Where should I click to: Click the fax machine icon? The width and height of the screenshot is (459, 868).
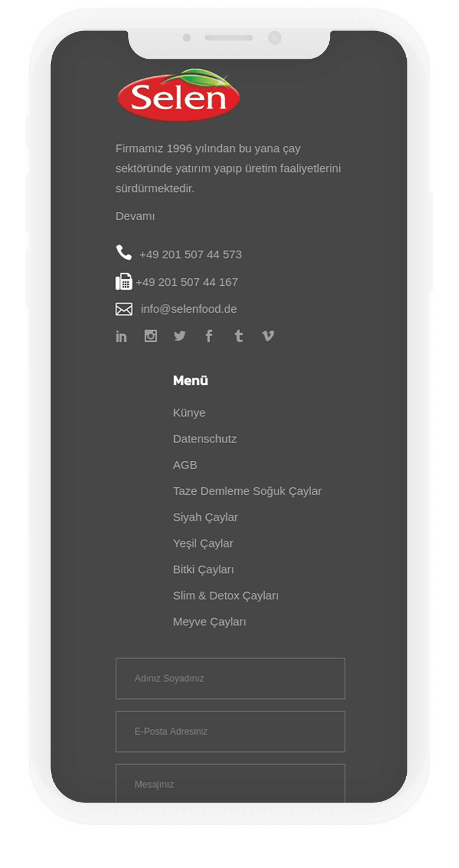(124, 282)
